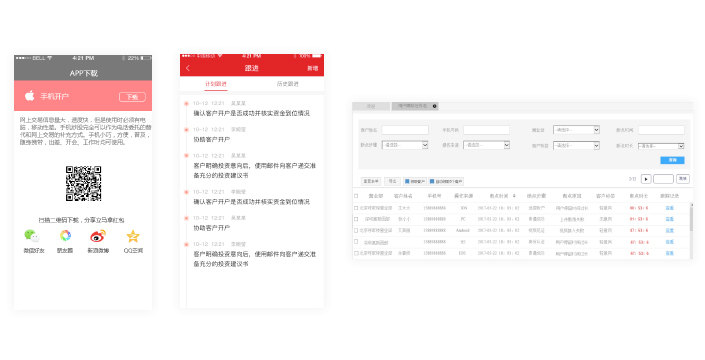Open the blue link in the iOS row
The height and width of the screenshot is (360, 705).
(x=669, y=208)
